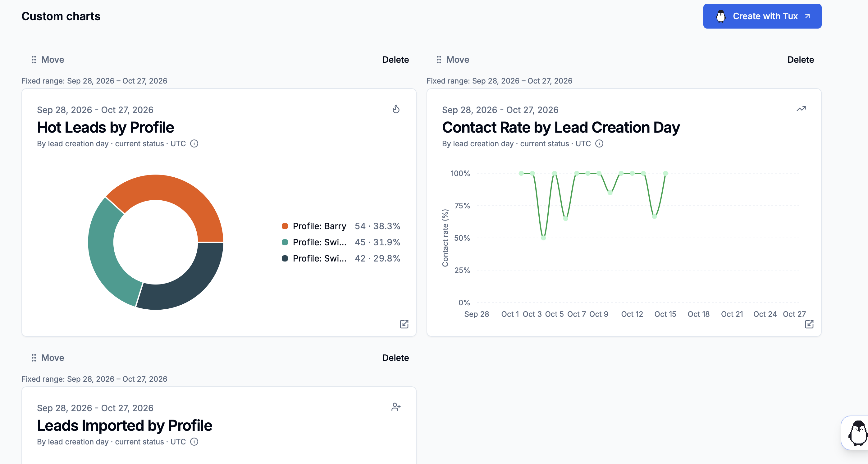The image size is (868, 464).
Task: Click the trending-up icon on Contact Rate card
Action: pyautogui.click(x=801, y=109)
